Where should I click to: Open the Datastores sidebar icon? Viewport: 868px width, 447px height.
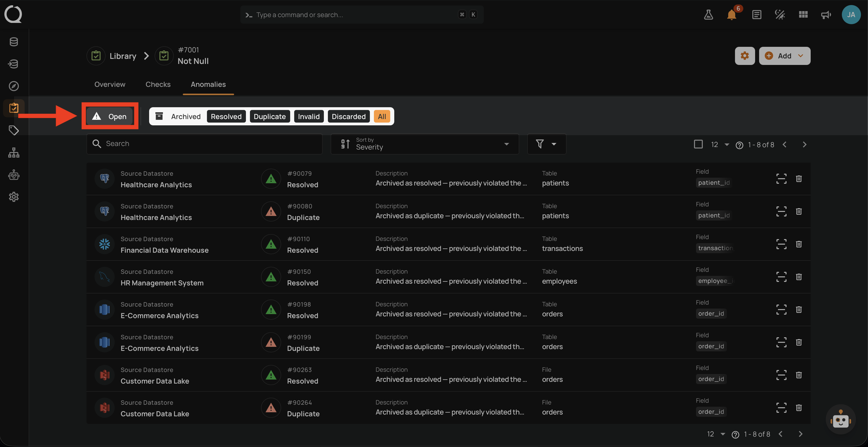tap(14, 42)
